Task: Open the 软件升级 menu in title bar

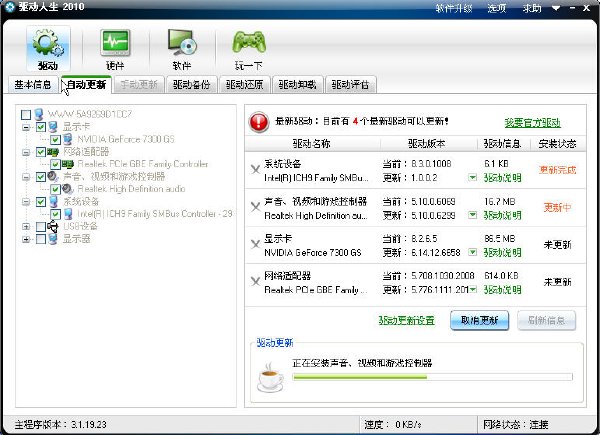Action: point(454,8)
